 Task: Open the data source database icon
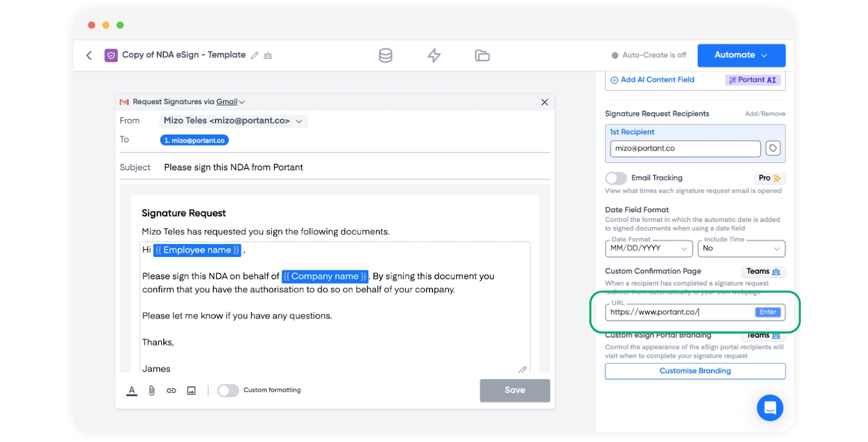click(385, 55)
